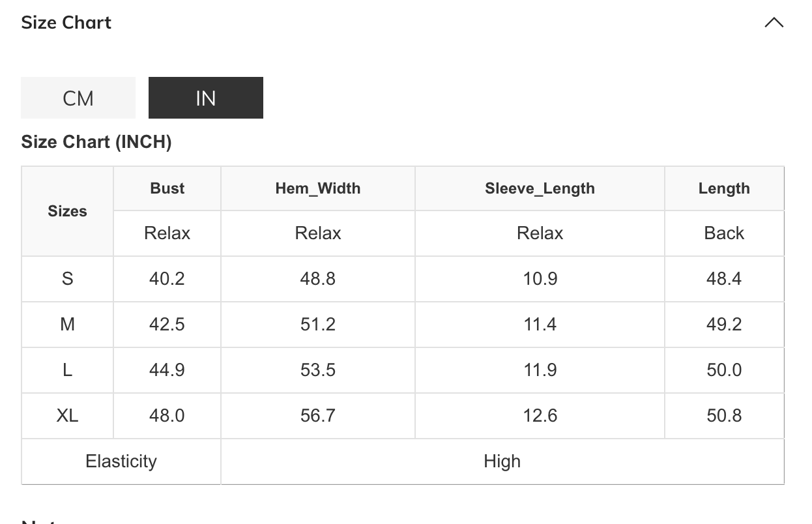Select the S size row label

(x=67, y=279)
